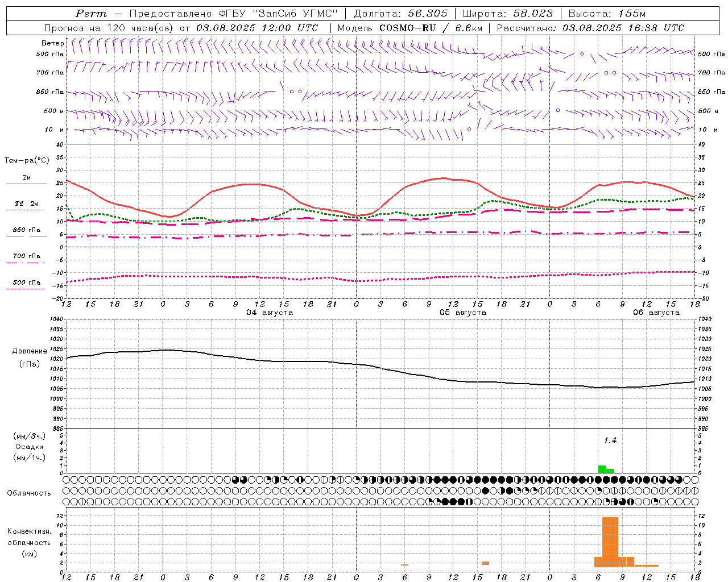The image size is (728, 582).
Task: Select the "Прогноз на 120 часа(ов)" text
Action: [x=110, y=28]
